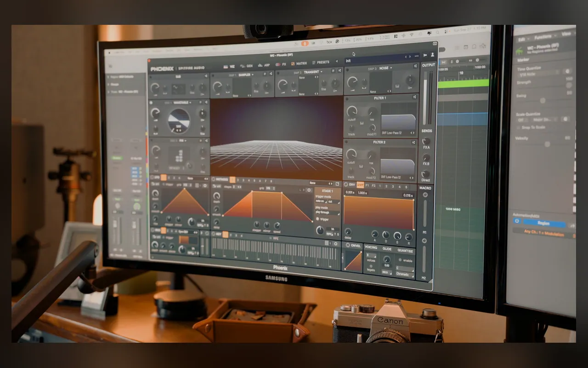Select the F1 envelope tab
This screenshot has width=588, height=368.
pos(367,185)
